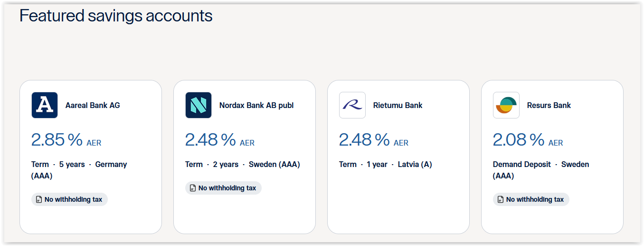The image size is (644, 246).
Task: Click Nordax's No withholding tax badge
Action: (x=224, y=188)
